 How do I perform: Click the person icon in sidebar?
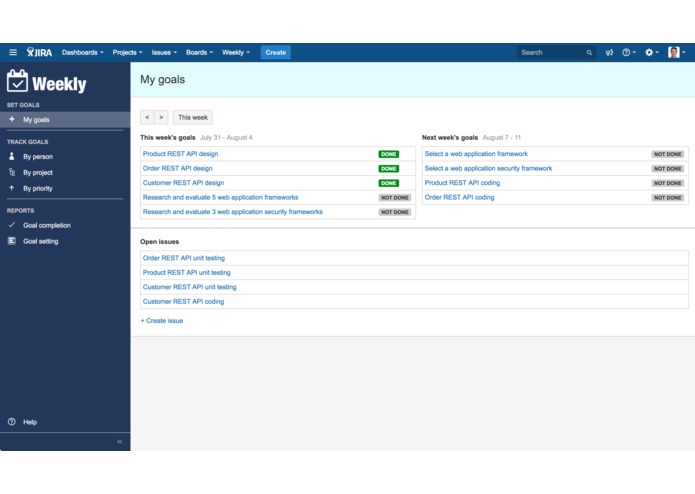[x=12, y=156]
